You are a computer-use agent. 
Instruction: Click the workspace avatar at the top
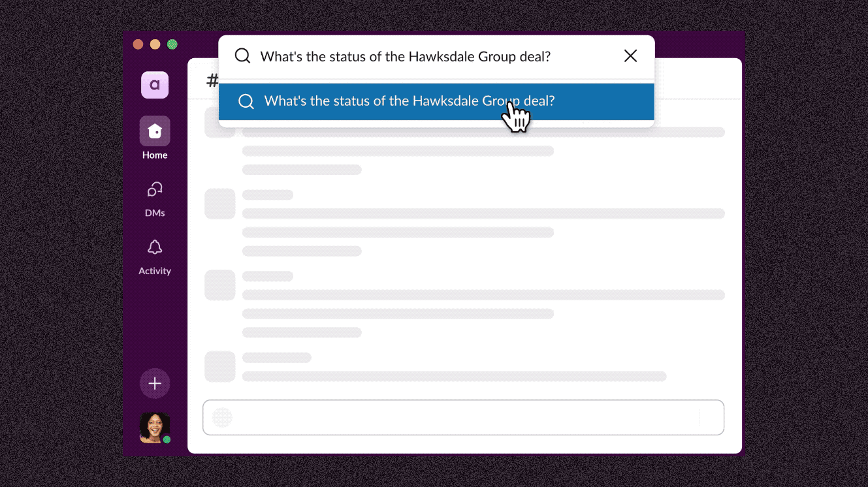(x=154, y=85)
